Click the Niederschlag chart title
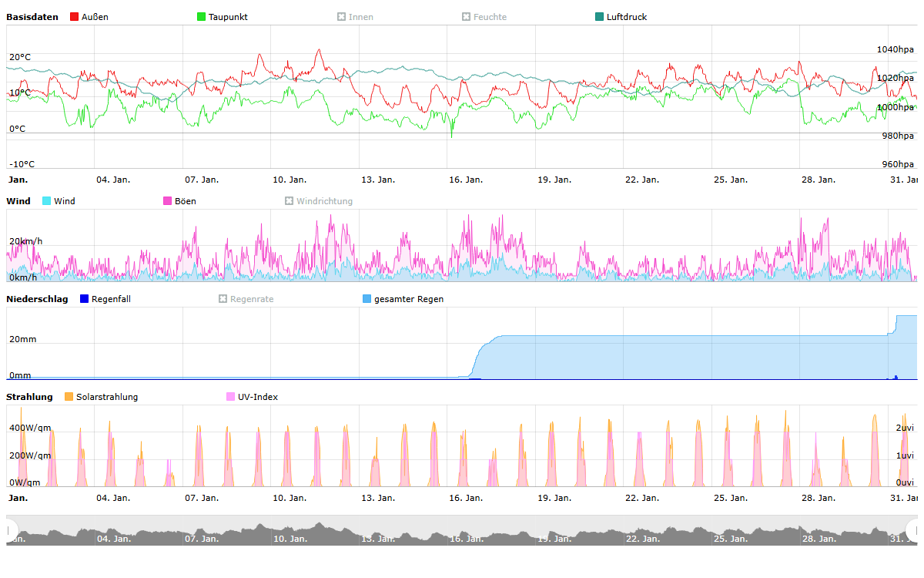 coord(37,299)
